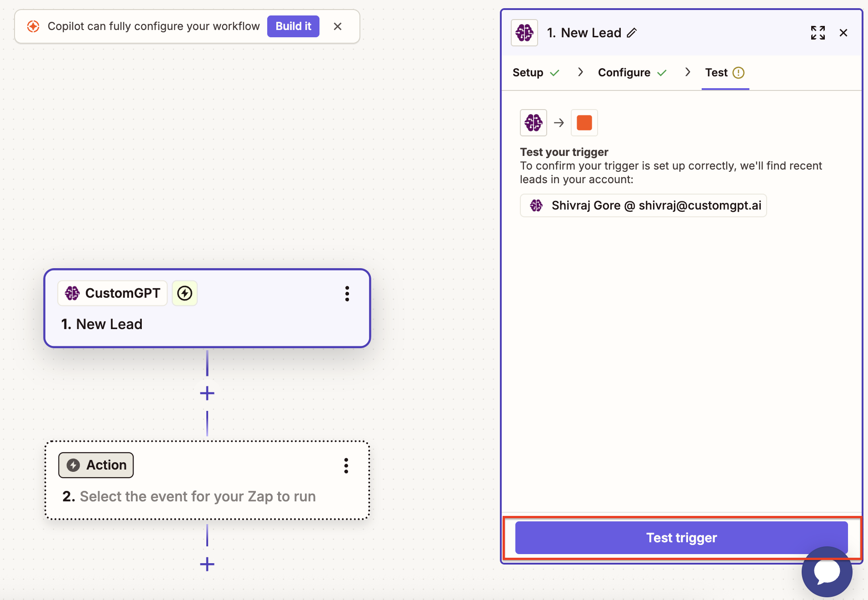Dismiss the Copilot workflow banner
This screenshot has height=600, width=868.
(337, 26)
